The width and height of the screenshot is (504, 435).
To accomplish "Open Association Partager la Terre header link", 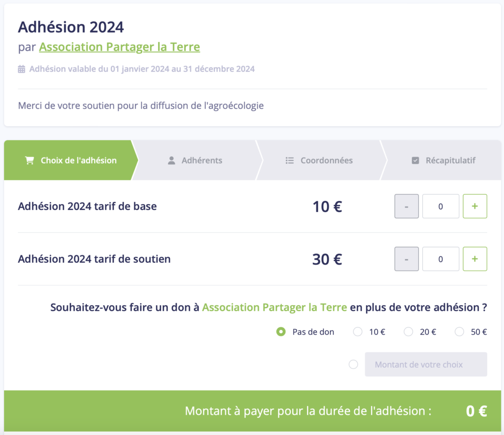I will pyautogui.click(x=120, y=47).
